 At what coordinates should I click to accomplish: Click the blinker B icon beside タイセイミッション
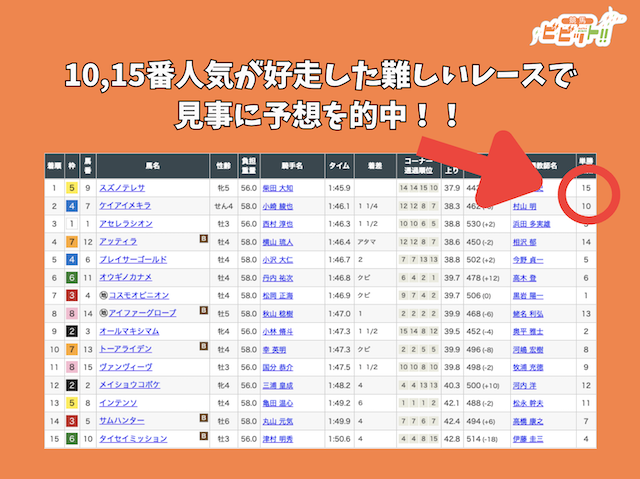click(x=204, y=436)
